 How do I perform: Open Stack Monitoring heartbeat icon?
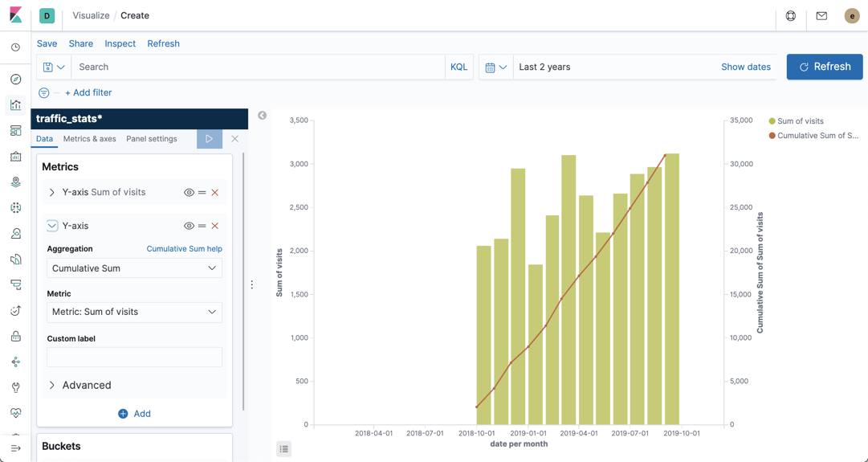15,413
